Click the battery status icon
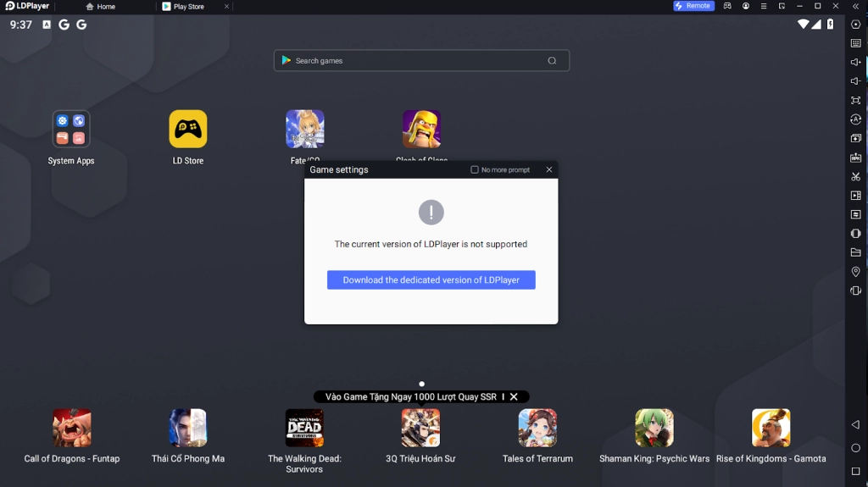Screen dimensions: 868x487 coord(831,25)
